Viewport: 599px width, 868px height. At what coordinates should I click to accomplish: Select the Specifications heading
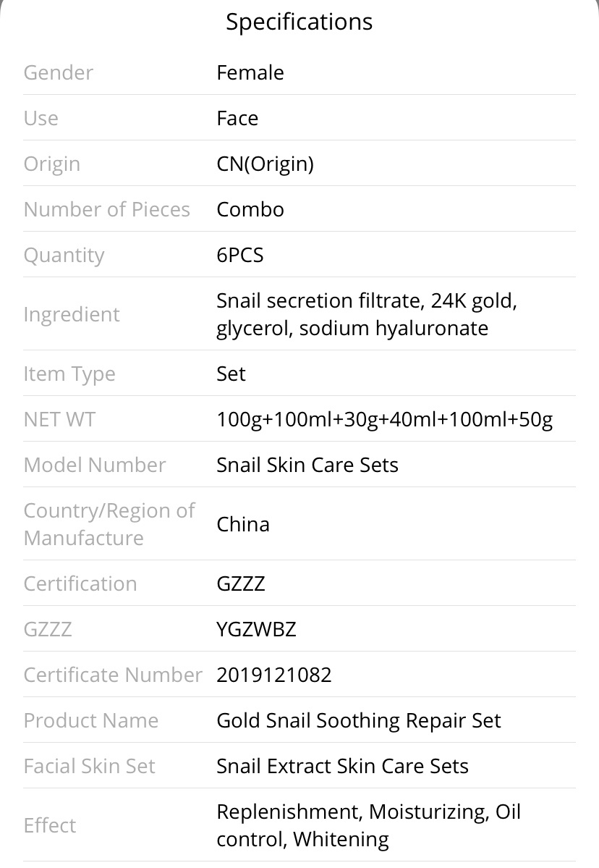(299, 22)
